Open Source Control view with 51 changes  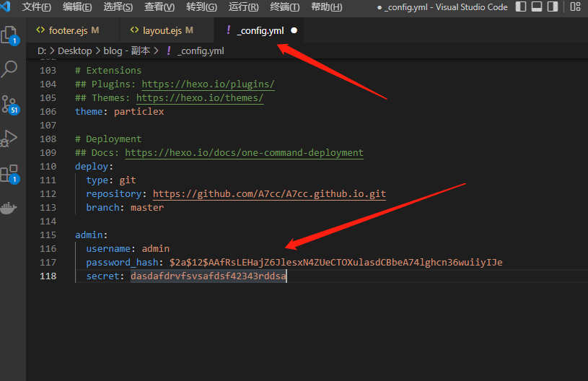[x=10, y=104]
